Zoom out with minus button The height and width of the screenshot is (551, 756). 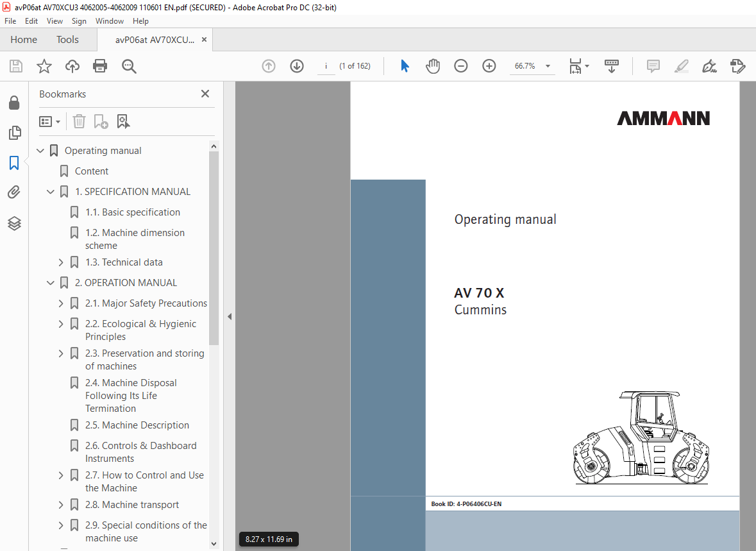461,66
